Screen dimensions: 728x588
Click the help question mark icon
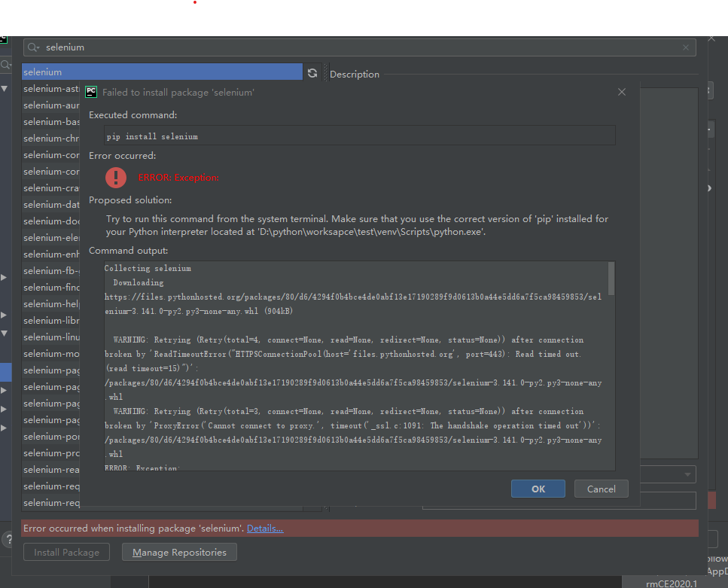coord(8,540)
